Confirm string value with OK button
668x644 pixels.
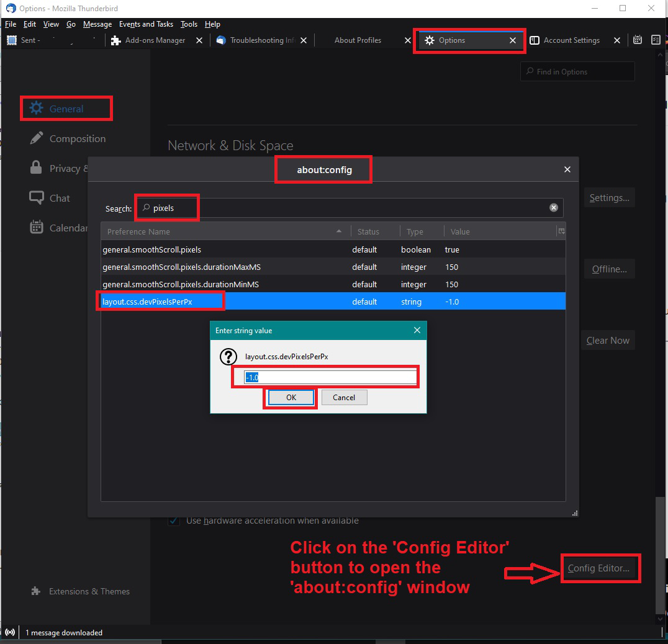(291, 398)
